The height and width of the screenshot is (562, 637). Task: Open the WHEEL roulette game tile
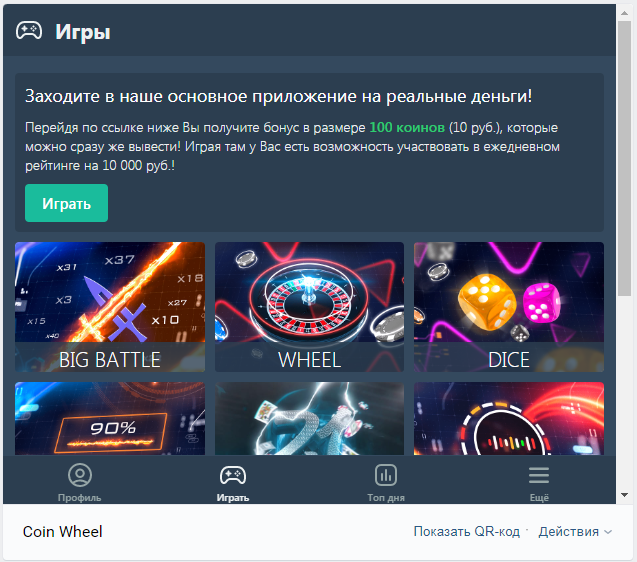310,307
